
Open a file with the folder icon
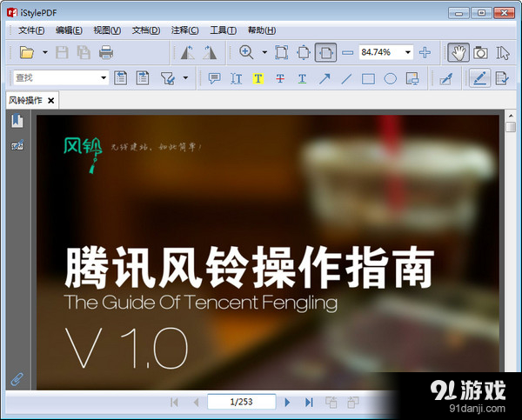[27, 52]
